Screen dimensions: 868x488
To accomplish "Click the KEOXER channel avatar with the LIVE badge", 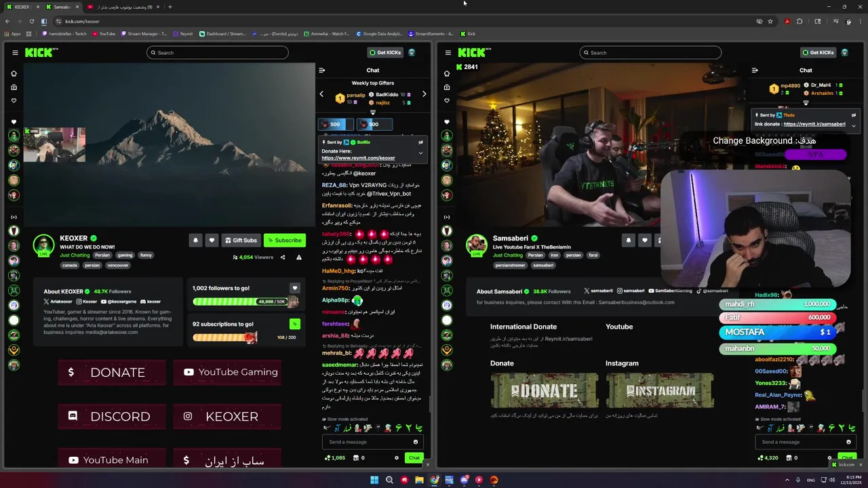I will click(43, 245).
